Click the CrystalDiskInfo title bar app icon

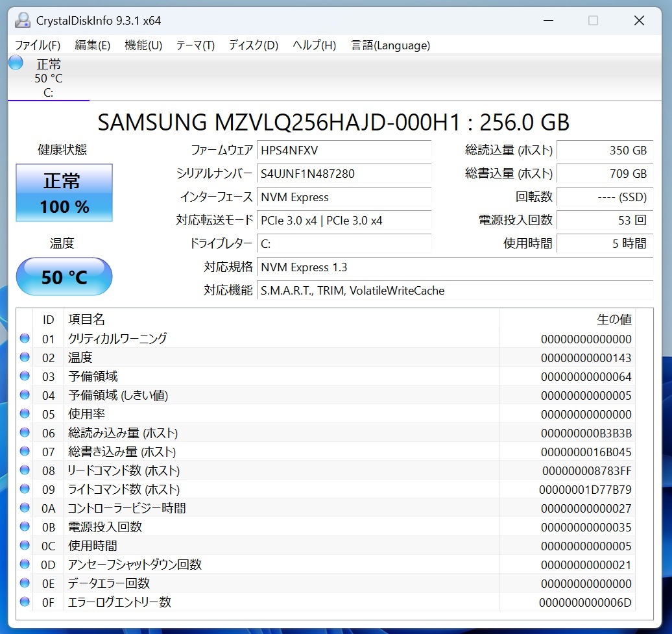(22, 20)
